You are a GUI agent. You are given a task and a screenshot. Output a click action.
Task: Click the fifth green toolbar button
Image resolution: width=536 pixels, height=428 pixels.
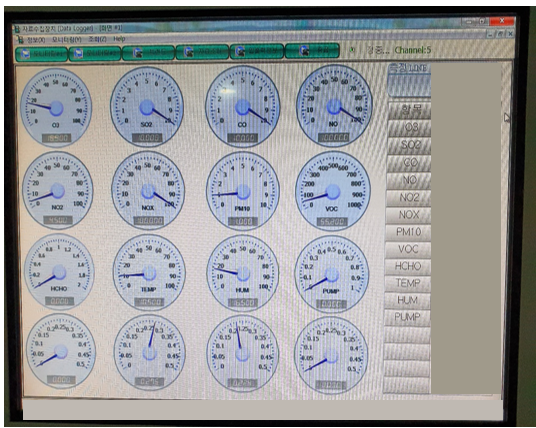point(257,51)
